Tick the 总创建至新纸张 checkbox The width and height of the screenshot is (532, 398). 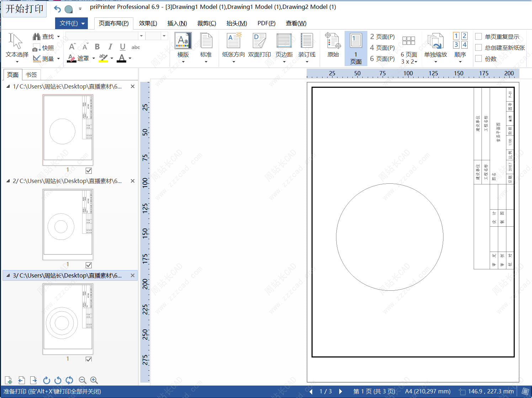[x=479, y=48]
